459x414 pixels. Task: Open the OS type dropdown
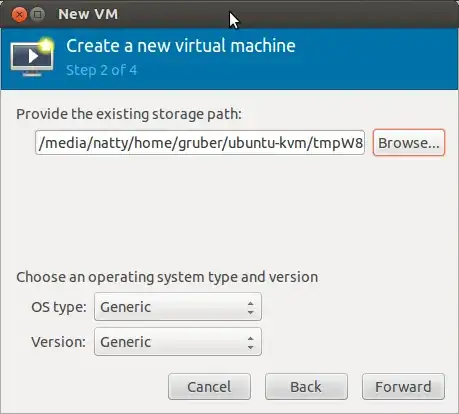tap(178, 307)
